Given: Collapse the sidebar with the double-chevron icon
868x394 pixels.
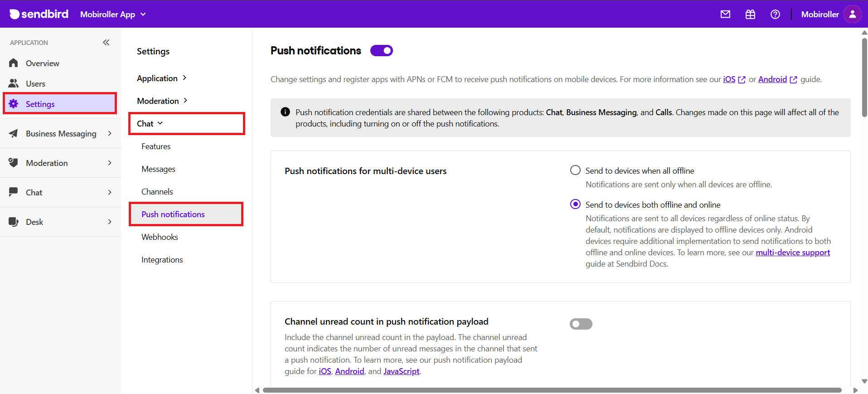Looking at the screenshot, I should coord(106,42).
